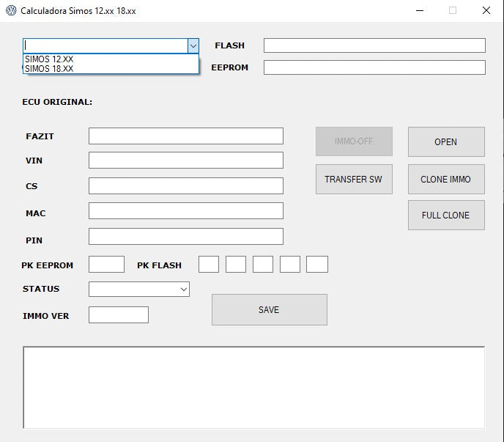Click the SAVE button
Screen dimensions: 504x442
tap(270, 310)
